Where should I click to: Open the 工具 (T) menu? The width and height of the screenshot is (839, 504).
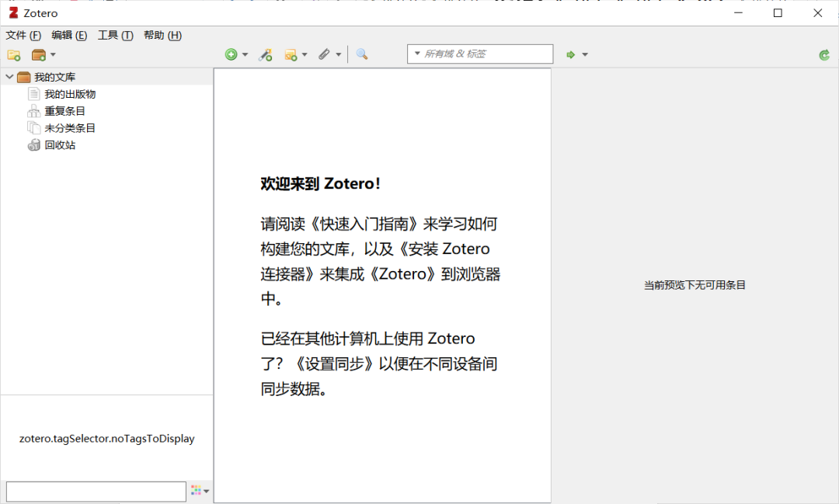tap(115, 35)
